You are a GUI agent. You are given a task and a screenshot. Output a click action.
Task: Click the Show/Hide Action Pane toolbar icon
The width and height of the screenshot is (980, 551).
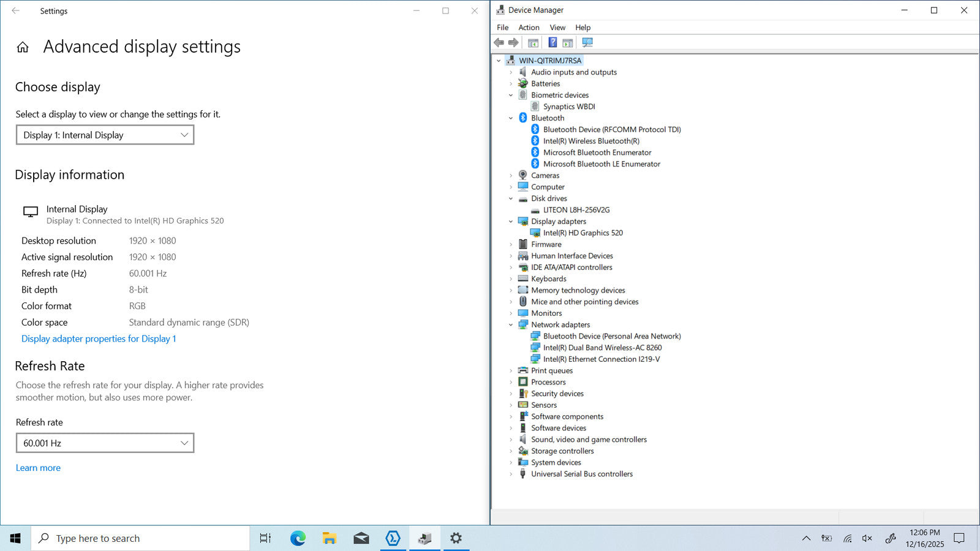(x=568, y=43)
